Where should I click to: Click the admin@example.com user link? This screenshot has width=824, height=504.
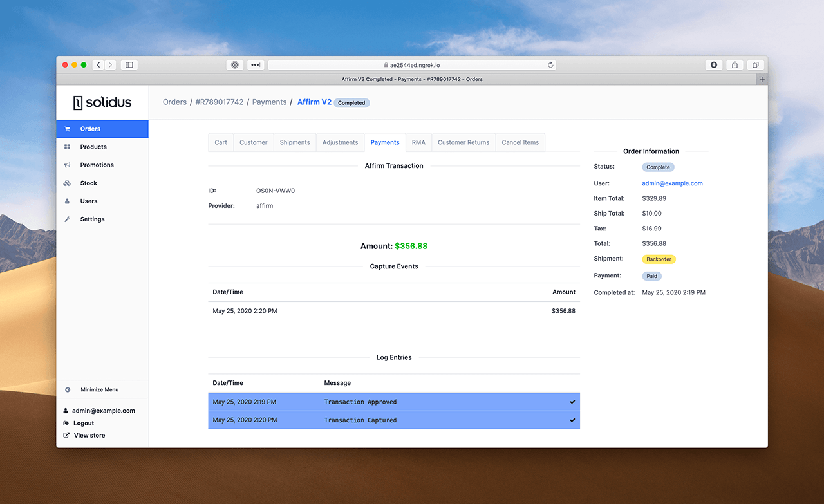click(672, 183)
